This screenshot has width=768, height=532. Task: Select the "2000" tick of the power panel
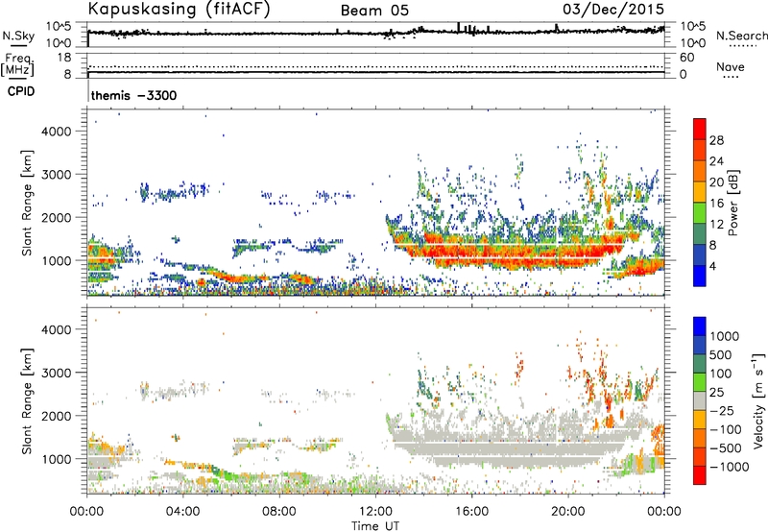point(56,217)
